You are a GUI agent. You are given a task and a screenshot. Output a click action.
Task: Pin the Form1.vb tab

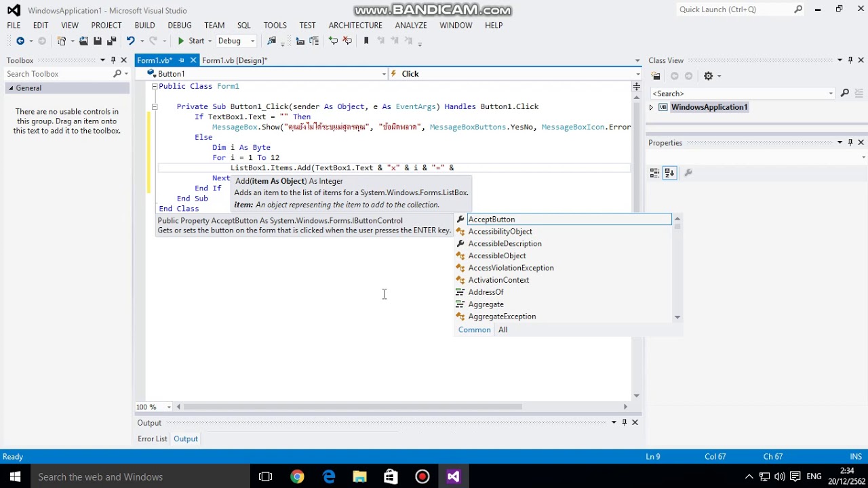pyautogui.click(x=181, y=60)
